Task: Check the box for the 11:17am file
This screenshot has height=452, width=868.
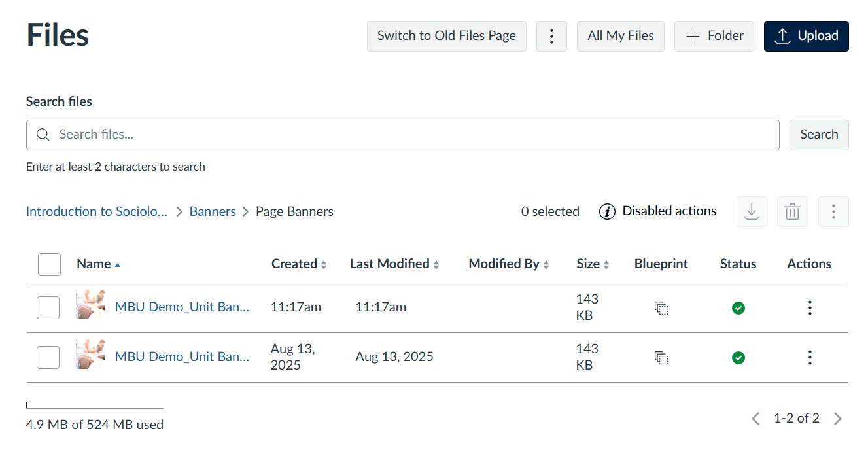Action: 48,307
